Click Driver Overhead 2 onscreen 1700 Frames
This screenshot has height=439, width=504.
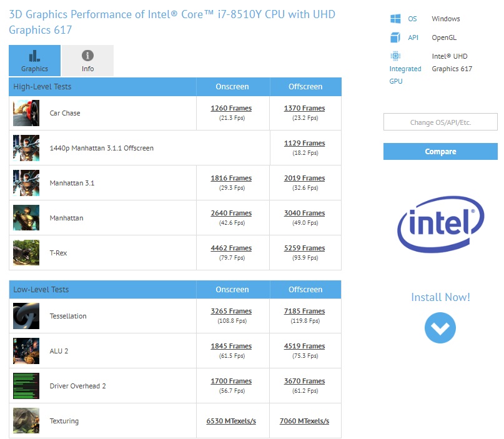point(231,381)
